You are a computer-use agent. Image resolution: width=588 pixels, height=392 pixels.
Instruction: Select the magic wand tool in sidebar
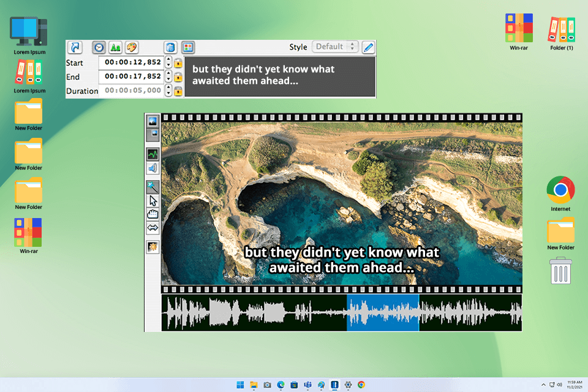click(151, 186)
